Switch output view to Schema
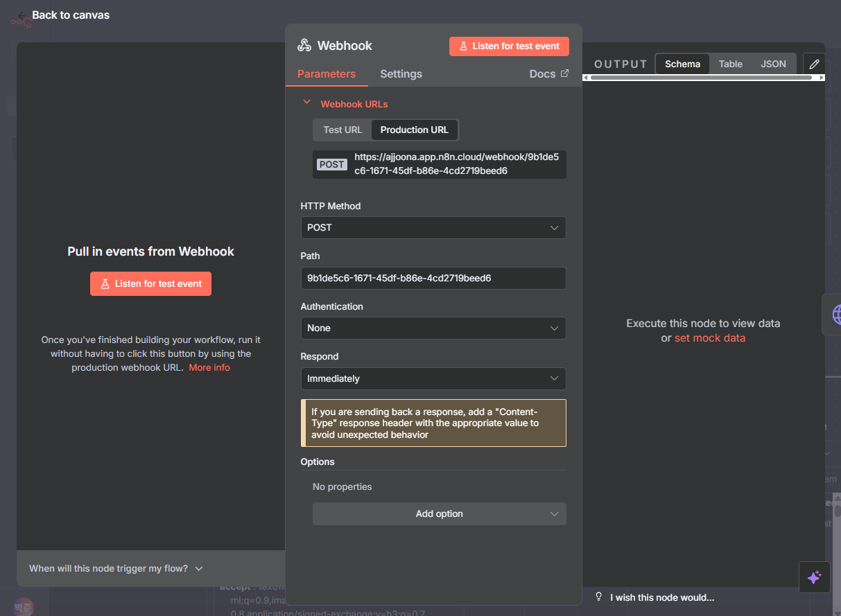Screen dimensions: 841x616 pyautogui.click(x=682, y=64)
